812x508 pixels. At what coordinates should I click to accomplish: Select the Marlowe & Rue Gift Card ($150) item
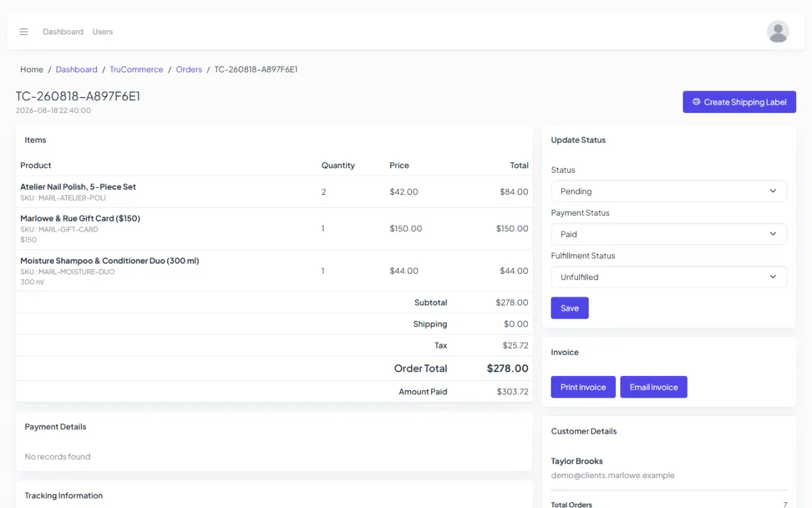80,218
